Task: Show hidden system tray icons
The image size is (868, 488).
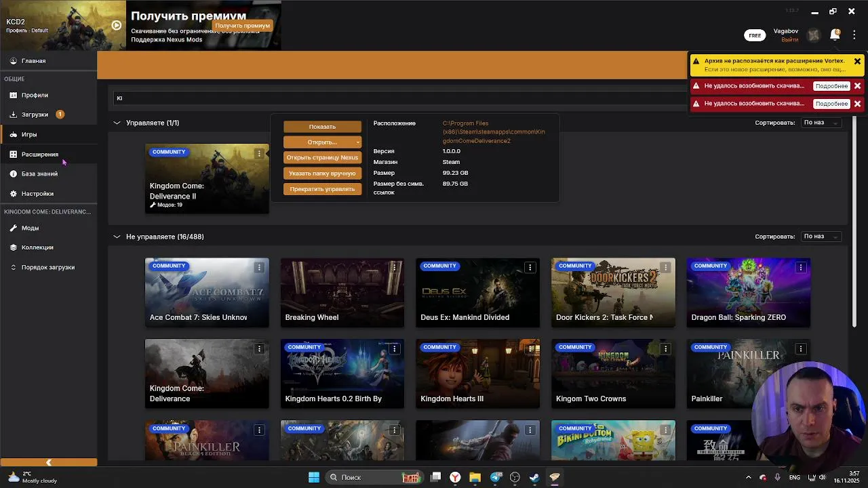Action: 749,477
